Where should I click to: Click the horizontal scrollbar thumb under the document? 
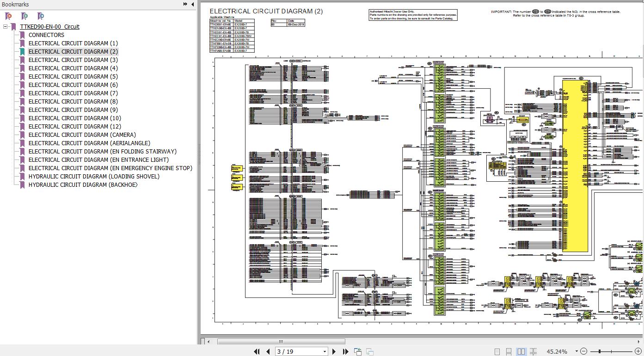click(280, 342)
